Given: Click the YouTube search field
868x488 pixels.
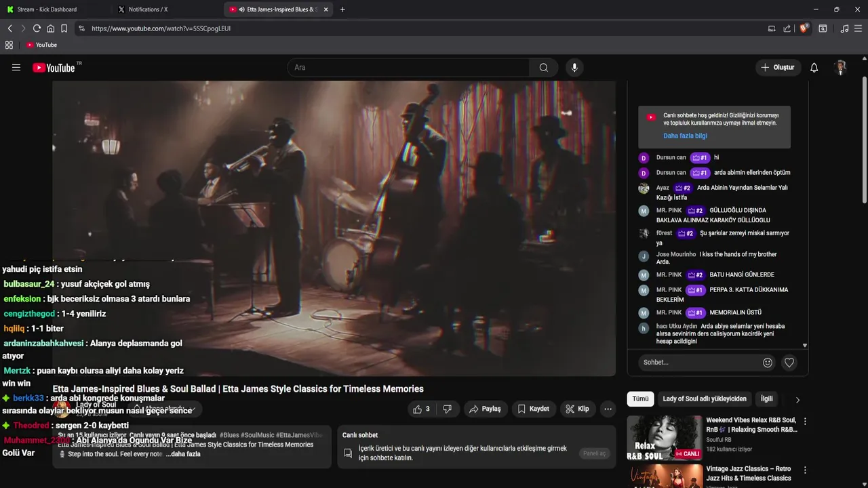Looking at the screenshot, I should (x=408, y=67).
